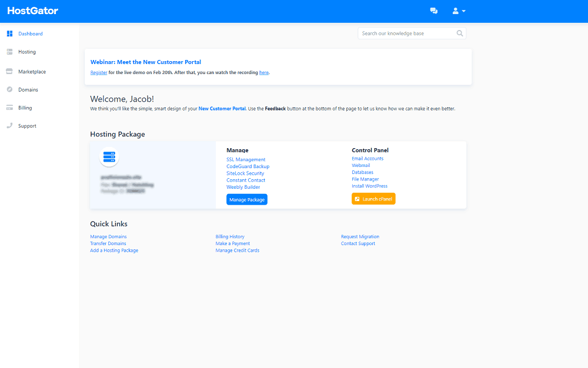This screenshot has height=368, width=588.
Task: Open File Manager link
Action: [x=365, y=179]
